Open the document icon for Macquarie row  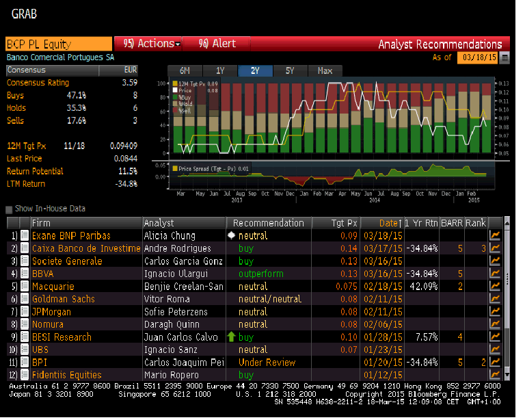[25, 287]
